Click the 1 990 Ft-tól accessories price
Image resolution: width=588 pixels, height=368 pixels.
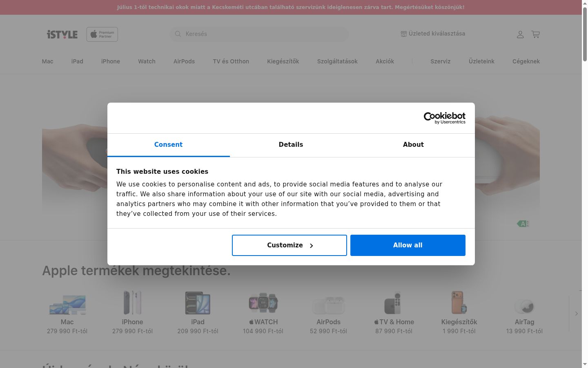459,331
